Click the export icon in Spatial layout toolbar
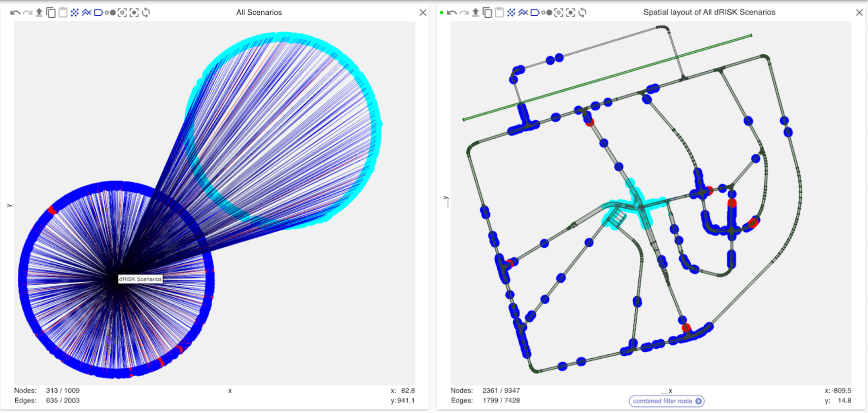This screenshot has width=868, height=413. [475, 13]
